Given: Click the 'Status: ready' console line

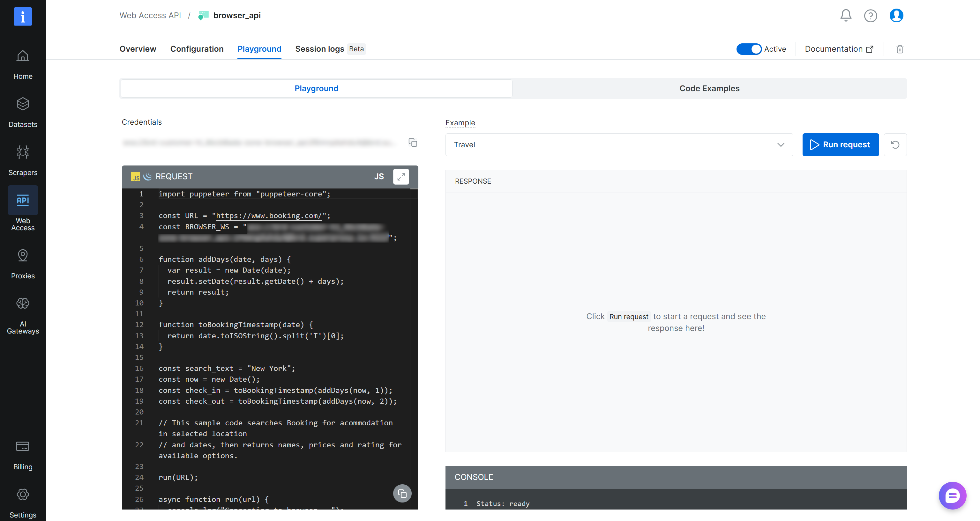Looking at the screenshot, I should point(503,503).
